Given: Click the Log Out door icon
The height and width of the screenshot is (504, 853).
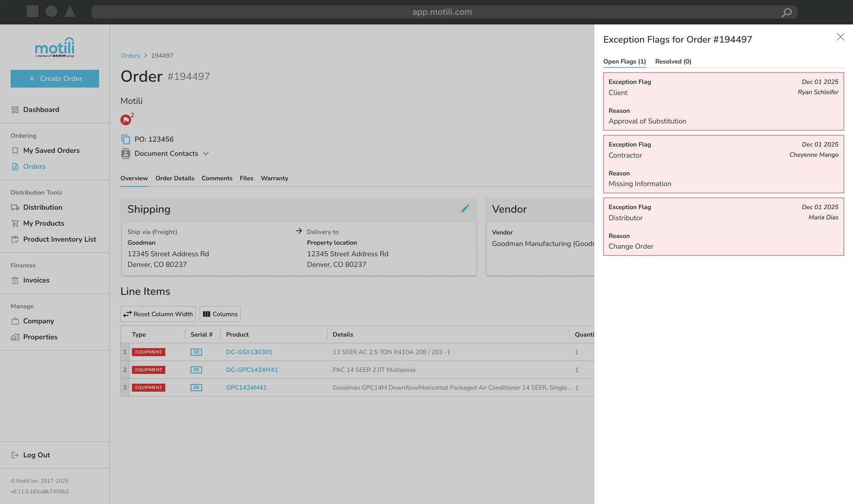Looking at the screenshot, I should pos(15,455).
